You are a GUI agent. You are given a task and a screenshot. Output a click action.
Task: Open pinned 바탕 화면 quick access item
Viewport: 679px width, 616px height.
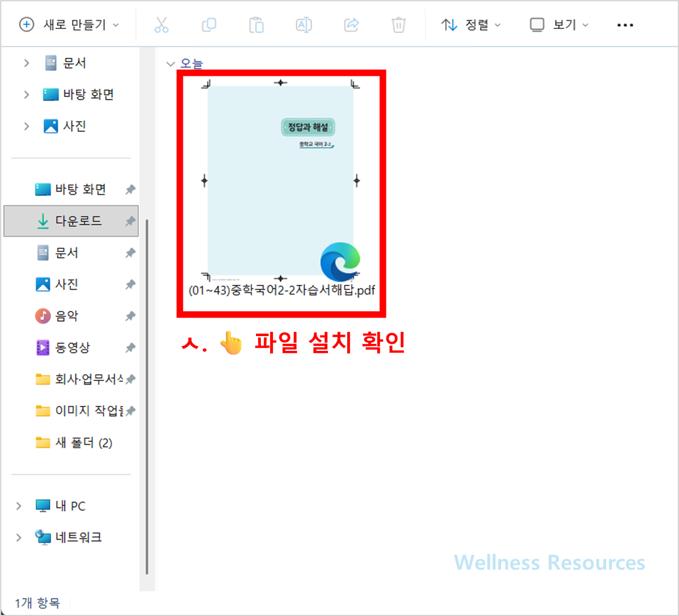click(71, 189)
